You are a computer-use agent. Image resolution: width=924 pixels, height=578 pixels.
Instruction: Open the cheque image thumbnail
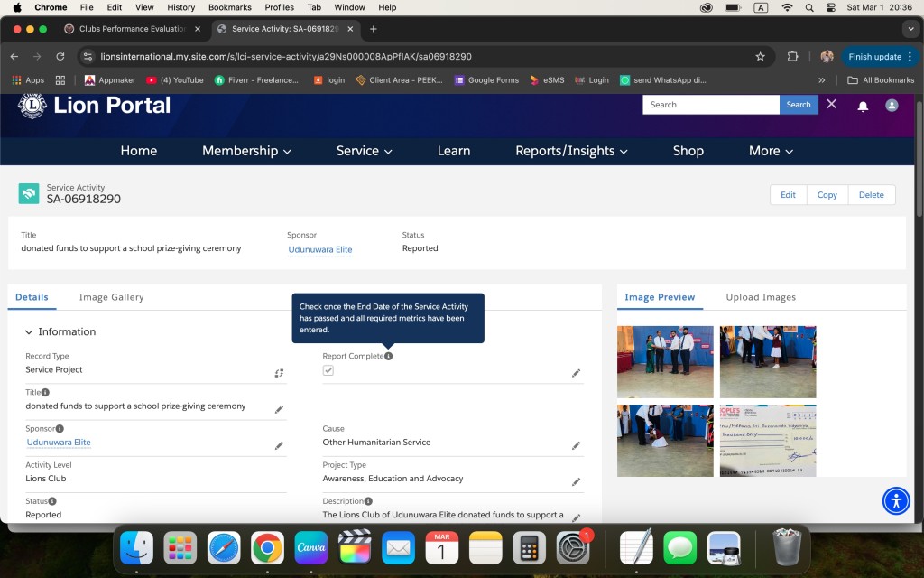click(768, 441)
